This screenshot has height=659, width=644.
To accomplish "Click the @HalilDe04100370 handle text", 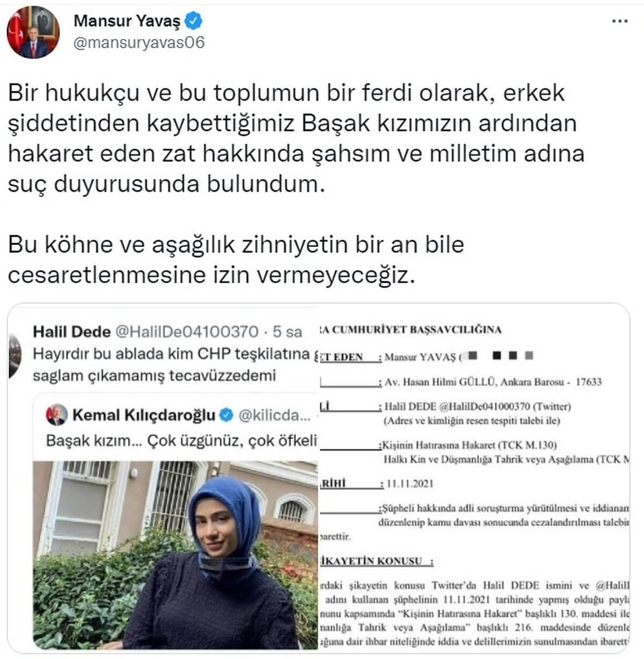I will pos(187,331).
